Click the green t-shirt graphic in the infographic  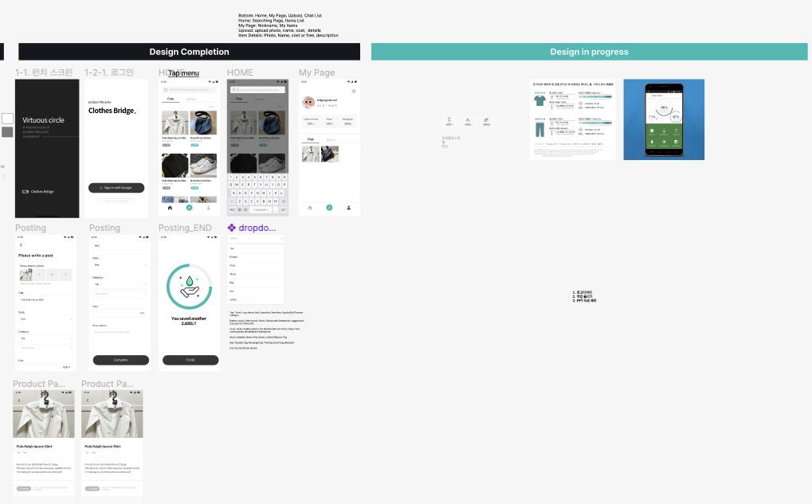point(539,100)
